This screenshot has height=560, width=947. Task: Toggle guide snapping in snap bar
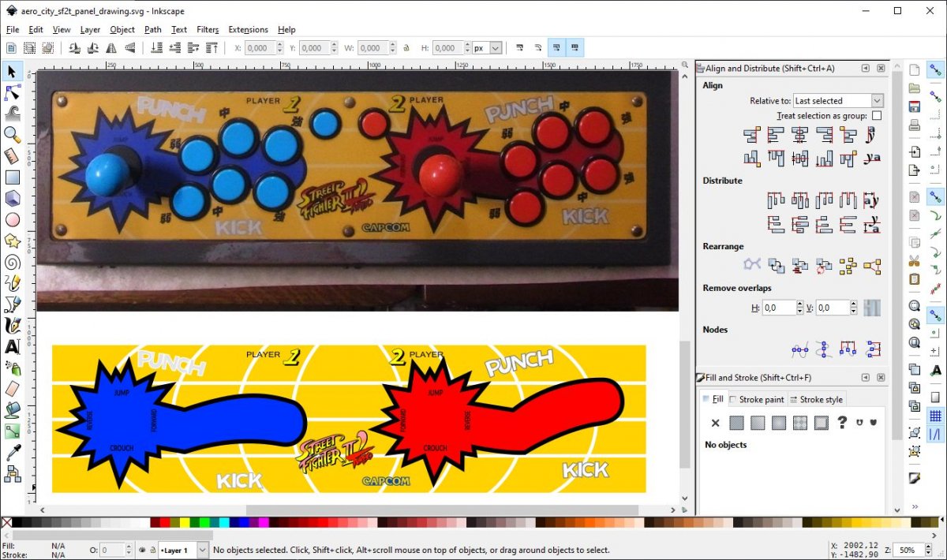point(936,434)
